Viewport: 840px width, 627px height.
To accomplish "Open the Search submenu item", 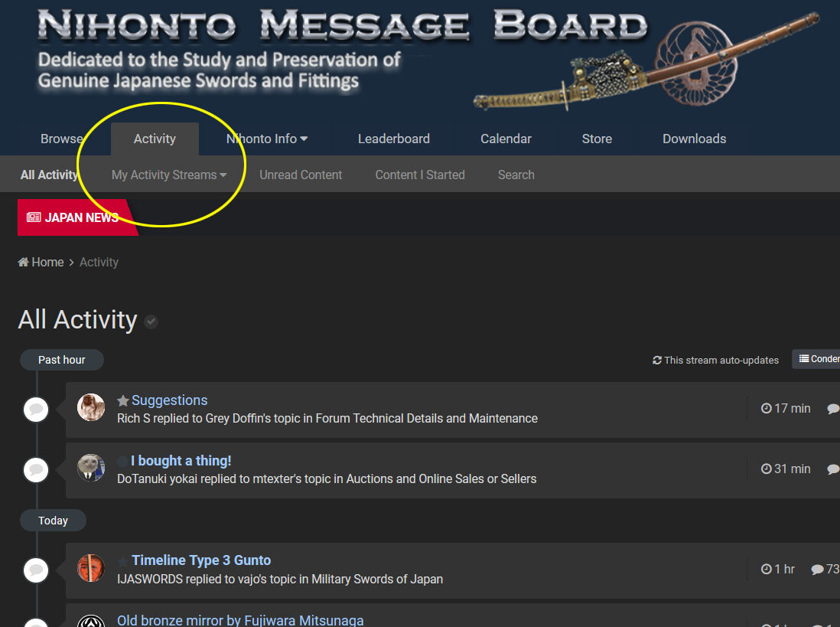I will [x=516, y=175].
